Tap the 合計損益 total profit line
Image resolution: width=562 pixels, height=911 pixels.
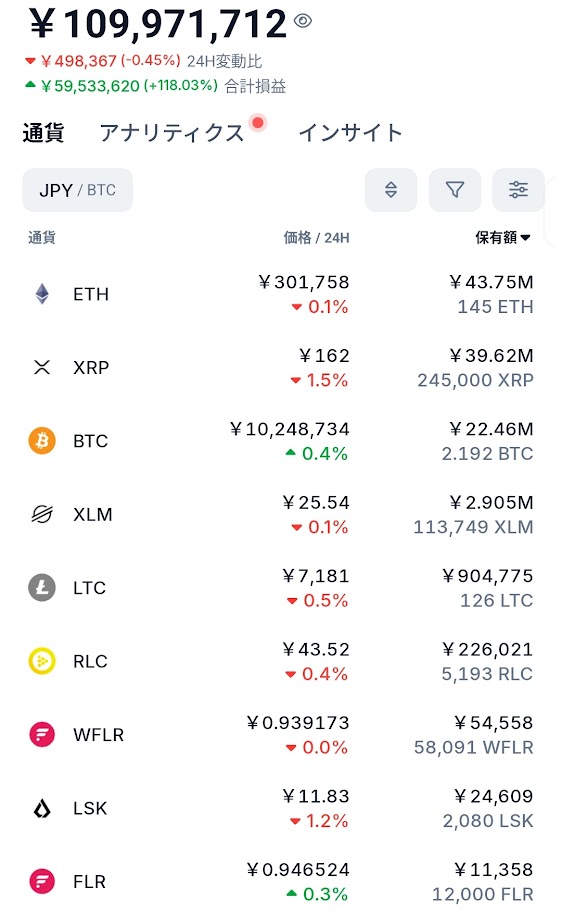tap(156, 86)
